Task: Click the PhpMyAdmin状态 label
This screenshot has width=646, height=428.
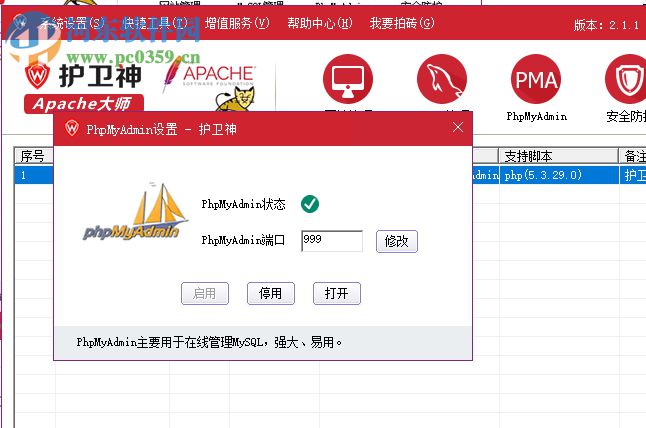Action: (243, 204)
